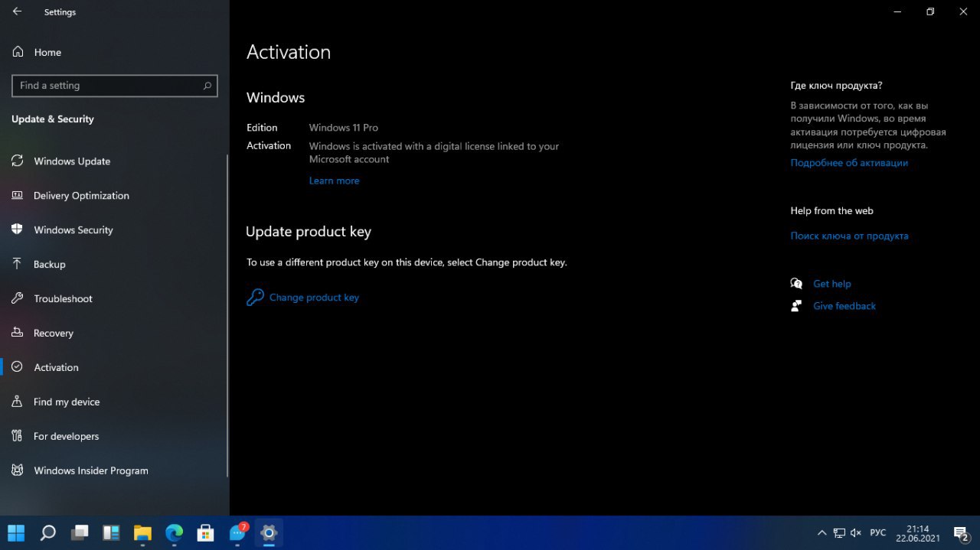Click the Windows 11 Pro edition text
Viewport: 980px width, 550px height.
tap(344, 128)
